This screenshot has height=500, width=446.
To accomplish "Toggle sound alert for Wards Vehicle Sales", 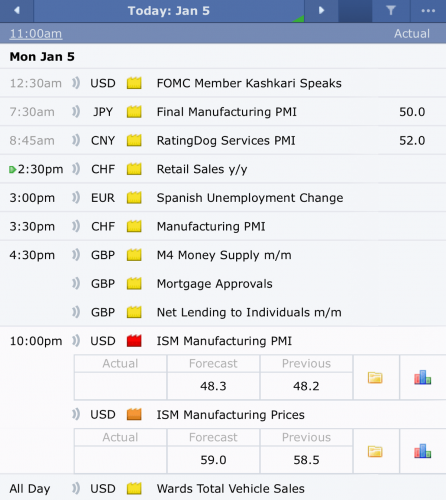I will [x=76, y=488].
